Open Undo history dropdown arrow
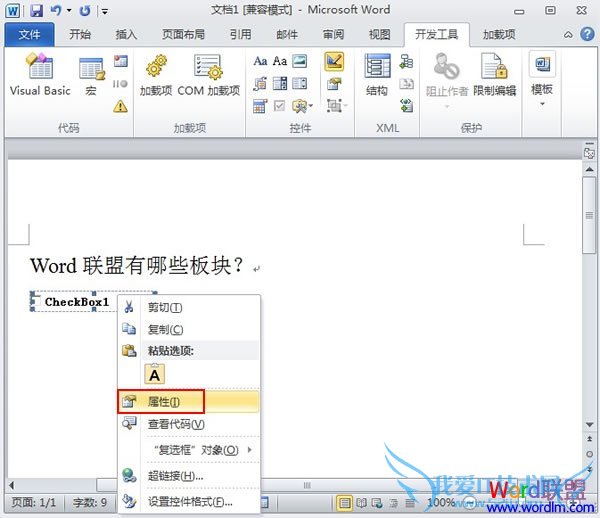Image resolution: width=600 pixels, height=518 pixels. [69, 11]
